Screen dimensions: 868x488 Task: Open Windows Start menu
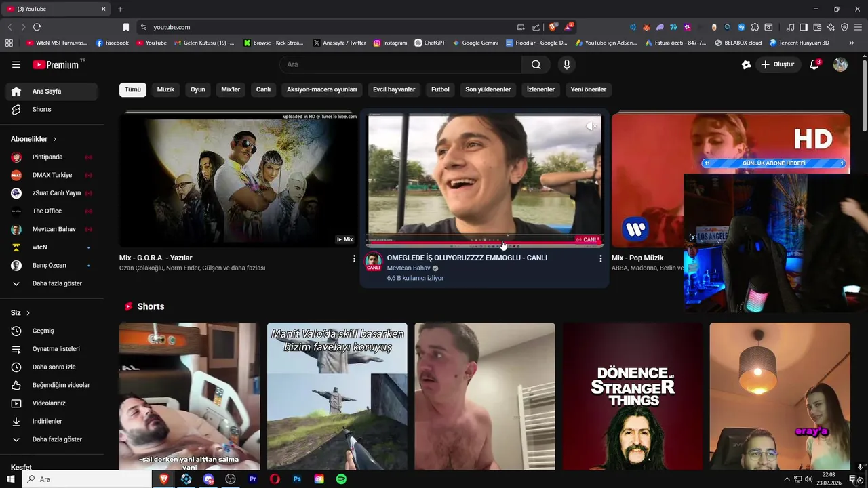coord(11,479)
